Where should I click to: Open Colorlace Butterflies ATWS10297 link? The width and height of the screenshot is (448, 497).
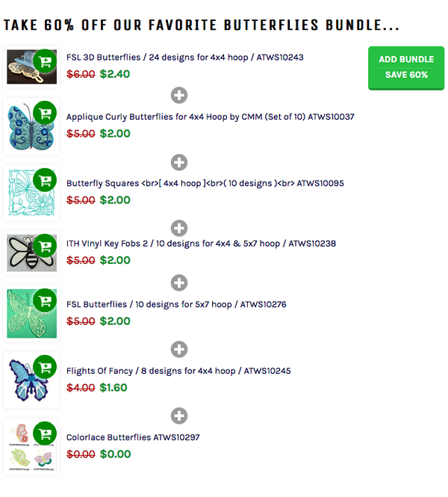(133, 437)
